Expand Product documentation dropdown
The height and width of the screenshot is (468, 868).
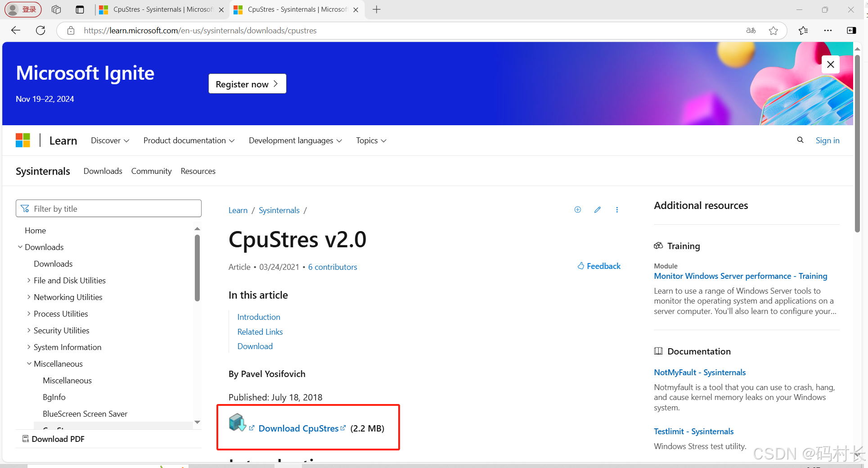pos(189,141)
